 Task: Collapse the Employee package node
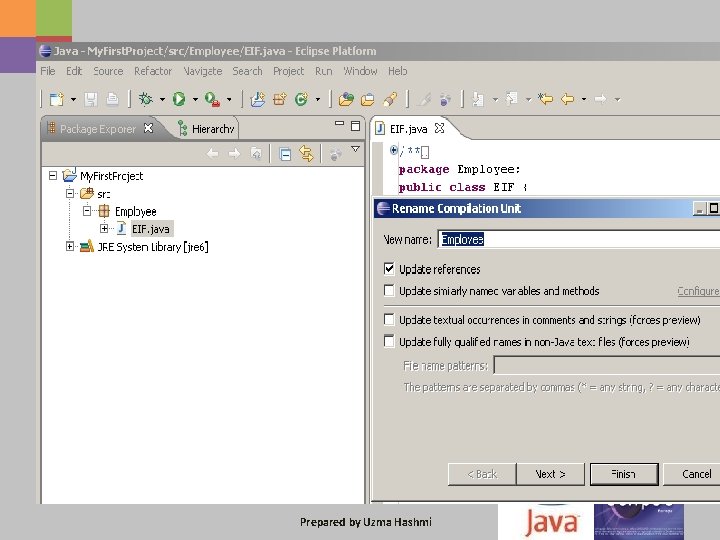[x=87, y=211]
